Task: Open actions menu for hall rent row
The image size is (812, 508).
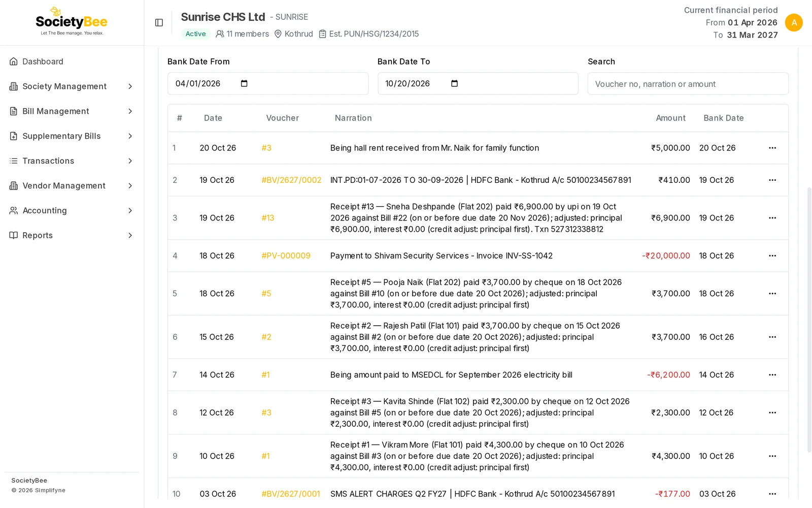Action: (772, 148)
